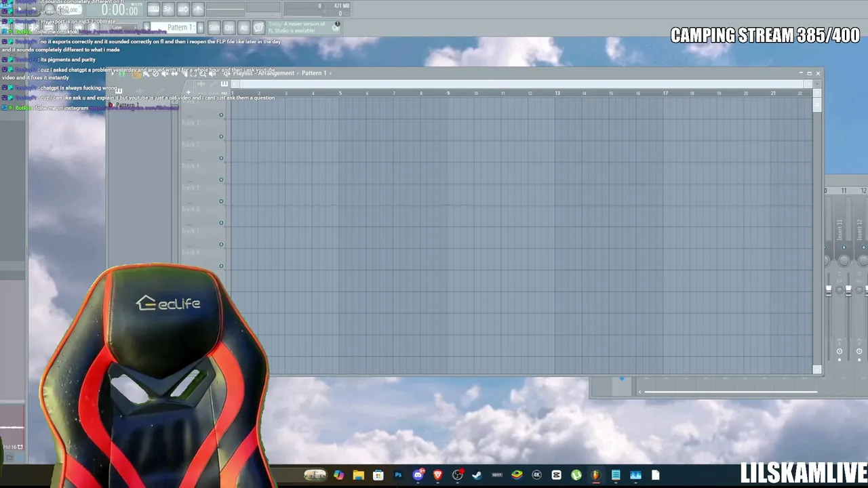Open the Arrangement breadcrumb in Playlist title
868x488 pixels.
[276, 73]
